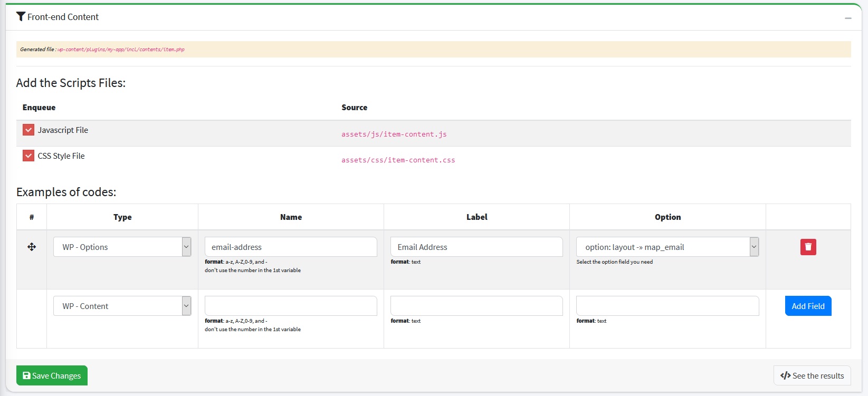Collapse the Front-end Content panel
Image resolution: width=868 pixels, height=396 pixels.
tap(848, 18)
